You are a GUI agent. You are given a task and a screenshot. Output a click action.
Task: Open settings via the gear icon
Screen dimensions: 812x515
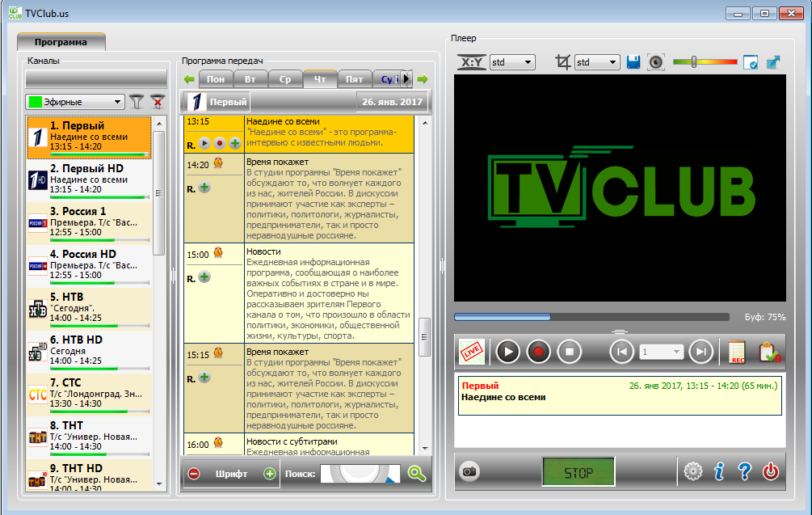(692, 471)
